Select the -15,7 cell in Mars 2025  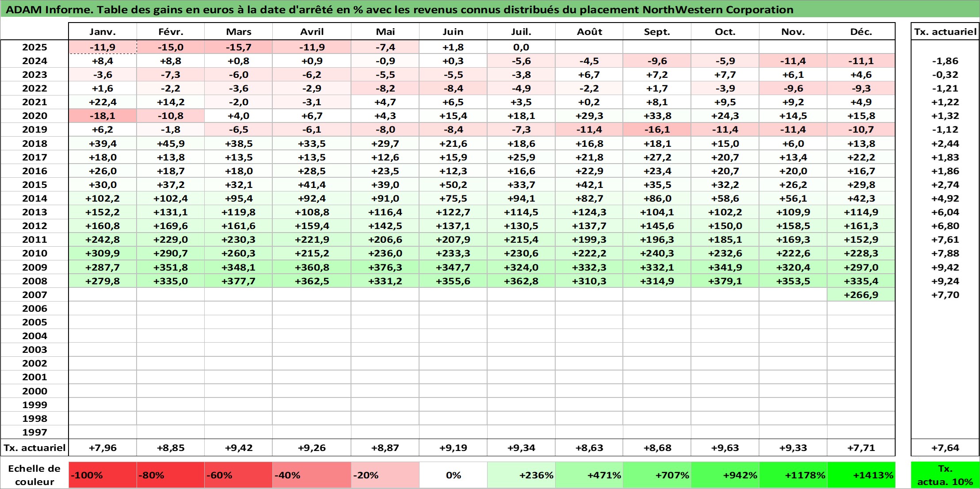click(238, 47)
